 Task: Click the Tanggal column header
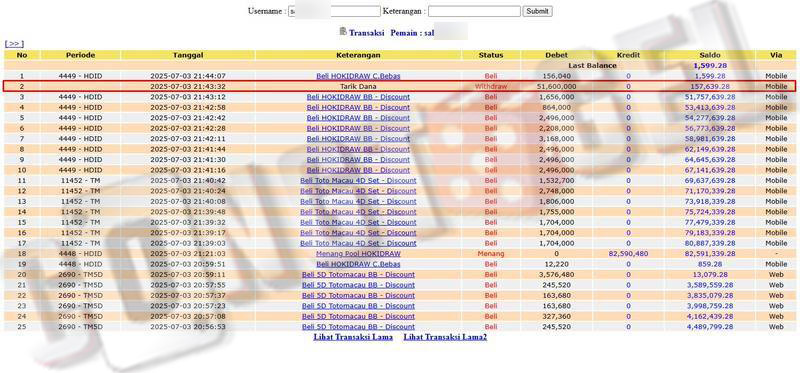click(x=188, y=55)
